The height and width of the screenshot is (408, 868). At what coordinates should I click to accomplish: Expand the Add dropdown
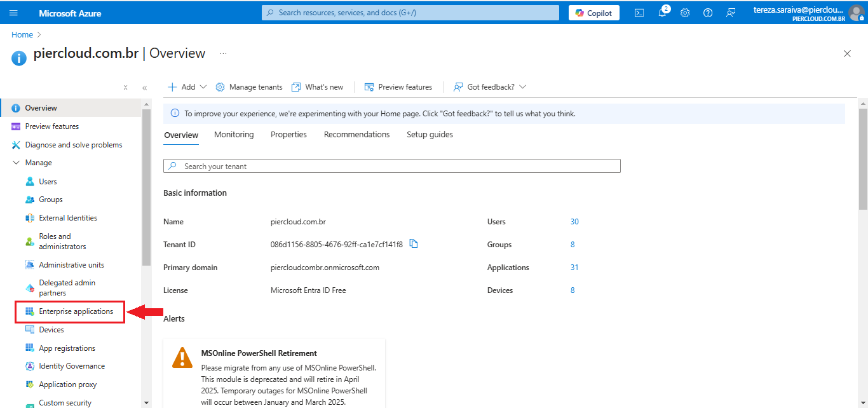pos(187,87)
